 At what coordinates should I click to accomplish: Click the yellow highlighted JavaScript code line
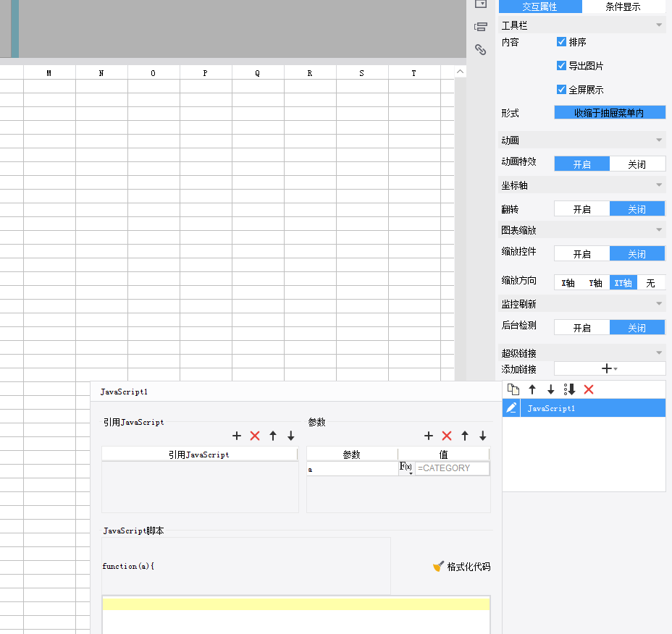[x=295, y=604]
